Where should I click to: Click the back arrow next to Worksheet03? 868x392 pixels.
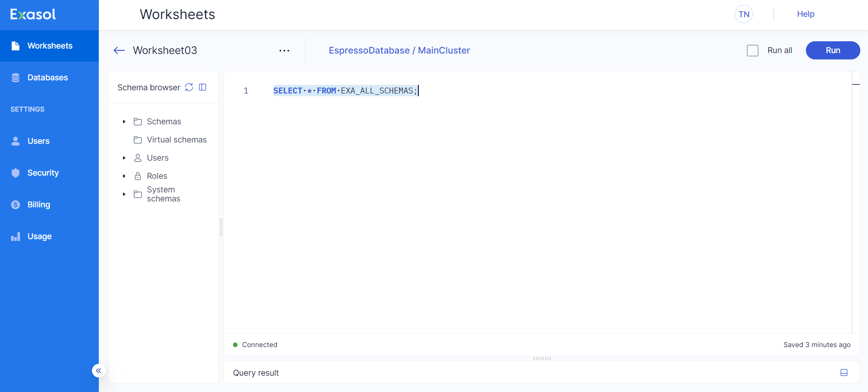[119, 50]
